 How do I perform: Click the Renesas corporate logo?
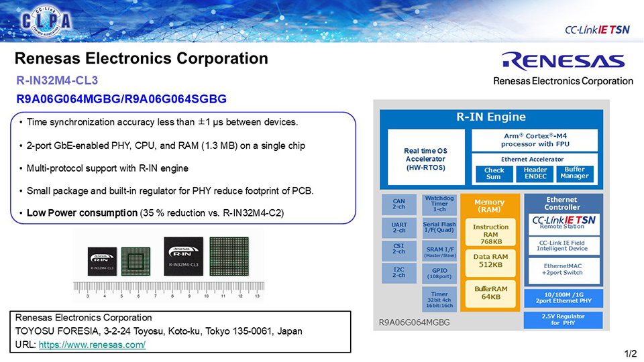click(563, 61)
